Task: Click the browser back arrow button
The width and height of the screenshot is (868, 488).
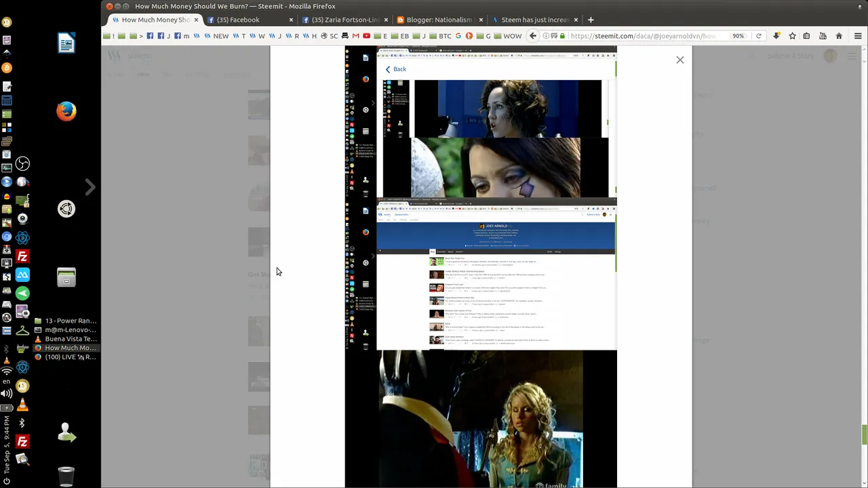Action: 533,36
